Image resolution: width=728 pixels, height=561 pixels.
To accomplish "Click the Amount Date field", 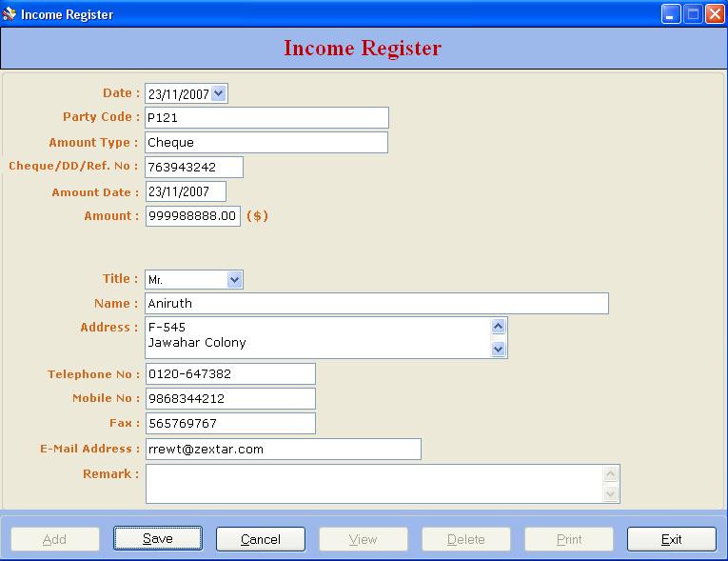I will [186, 191].
